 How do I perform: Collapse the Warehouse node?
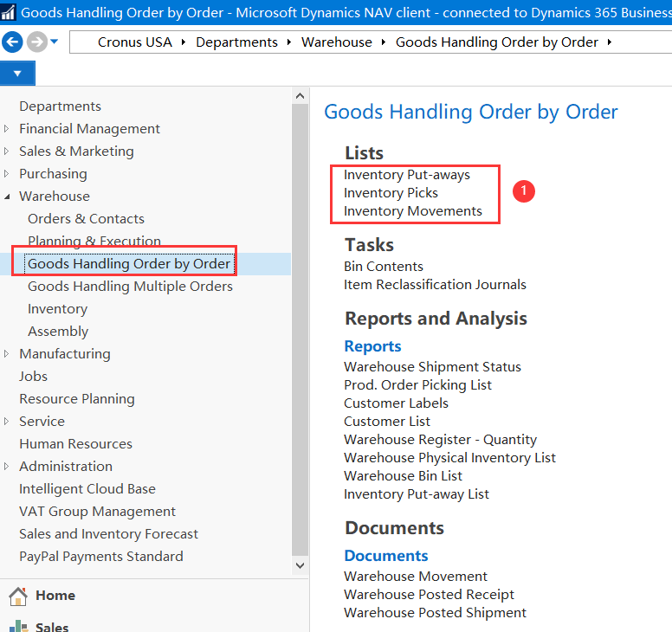click(x=7, y=197)
